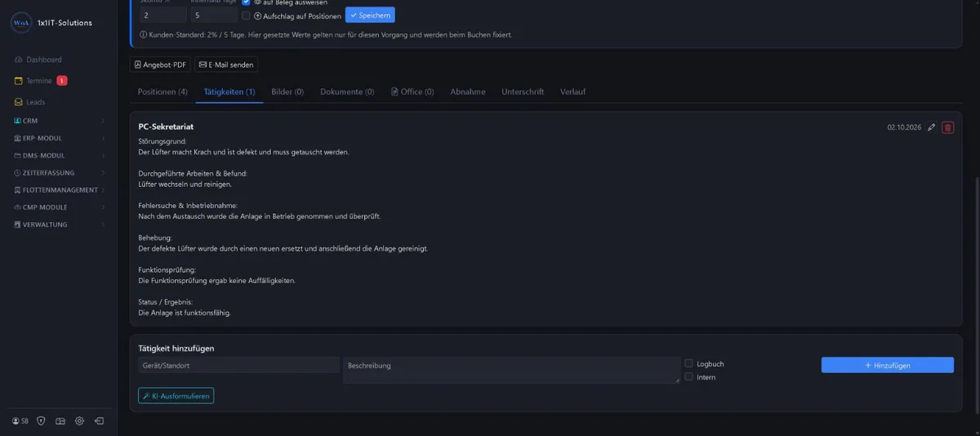
Task: Click the info icon before Kunden-Standard
Action: coord(144,35)
